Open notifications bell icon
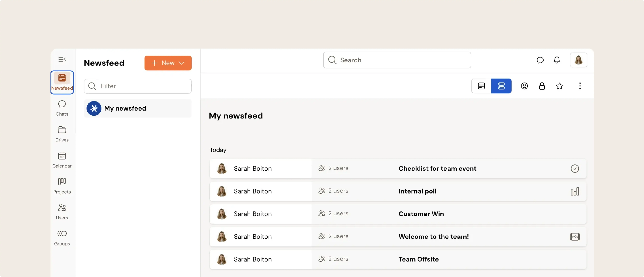Viewport: 644px width, 277px height. (x=557, y=60)
